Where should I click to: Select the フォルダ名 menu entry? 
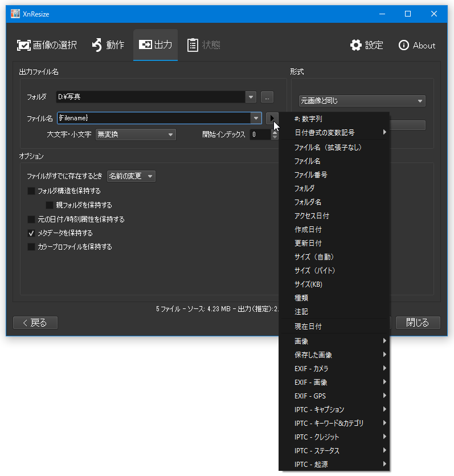pyautogui.click(x=334, y=202)
